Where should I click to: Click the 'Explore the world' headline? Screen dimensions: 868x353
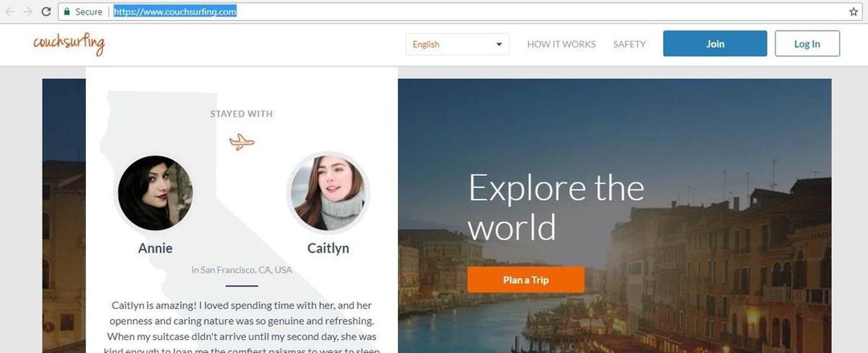[556, 207]
